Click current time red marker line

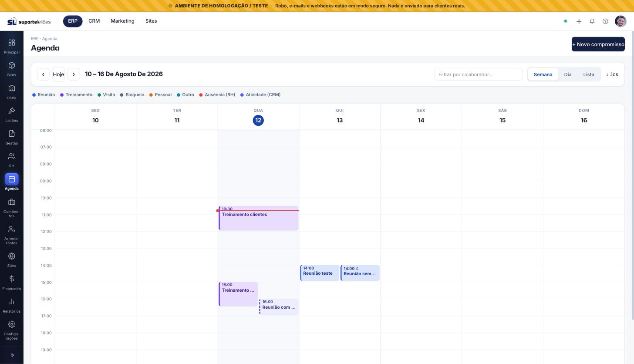point(258,211)
